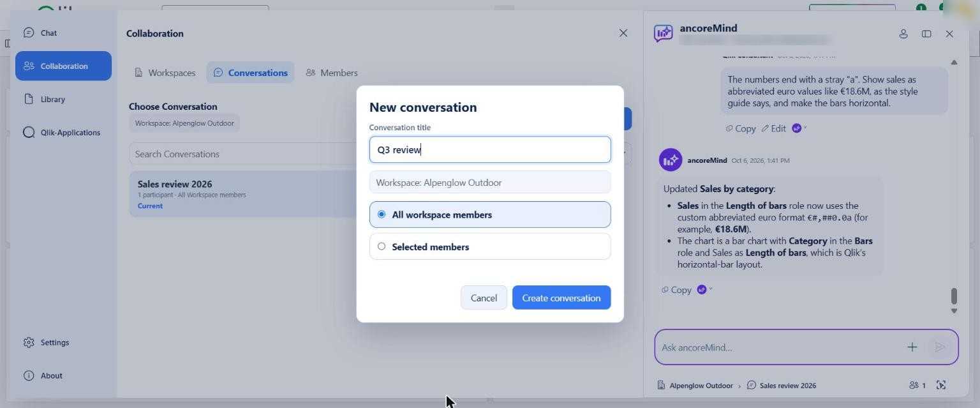The width and height of the screenshot is (980, 408).
Task: Click the Current label on Sales review 2026
Action: coord(150,206)
